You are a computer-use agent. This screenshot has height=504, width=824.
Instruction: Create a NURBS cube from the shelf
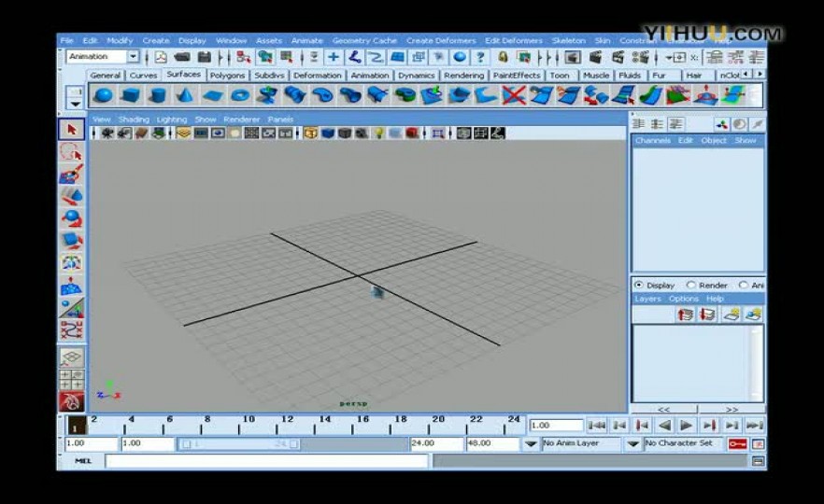(131, 95)
